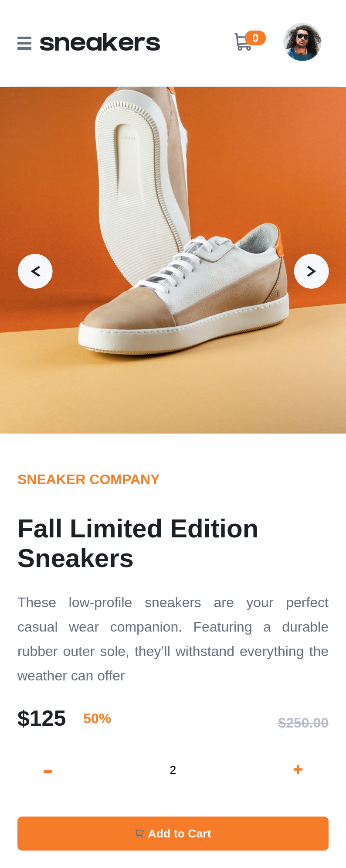Click the cart icon inside Add to Cart
The image size is (346, 868).
139,833
